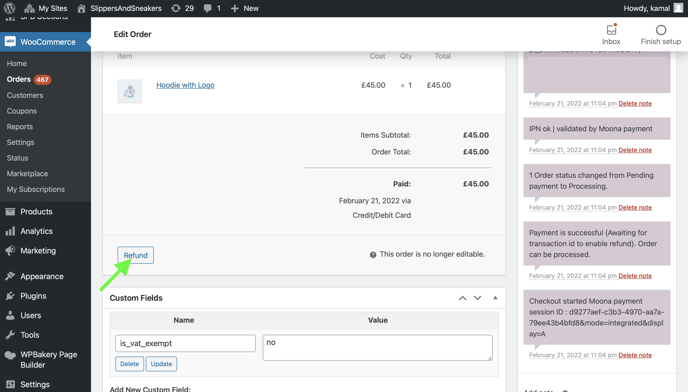Image resolution: width=688 pixels, height=392 pixels.
Task: Click the Plugins plug icon
Action: click(10, 296)
